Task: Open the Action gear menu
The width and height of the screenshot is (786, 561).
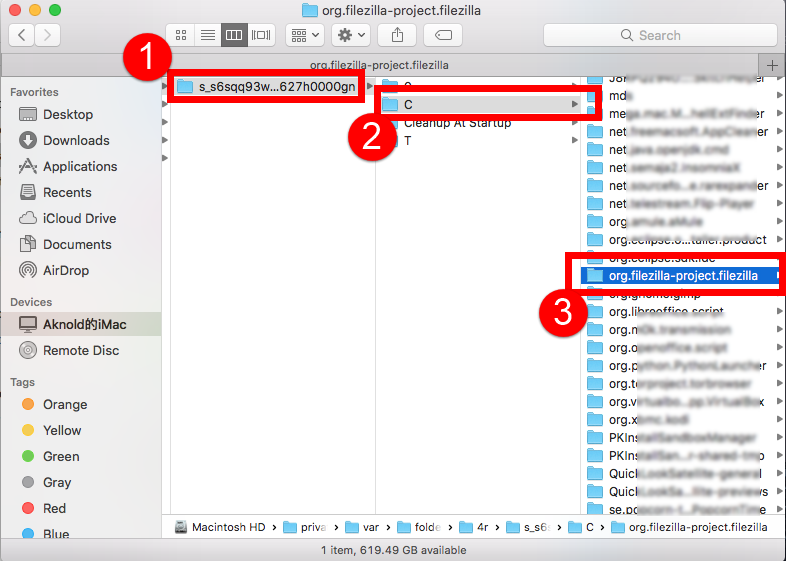Action: point(351,35)
